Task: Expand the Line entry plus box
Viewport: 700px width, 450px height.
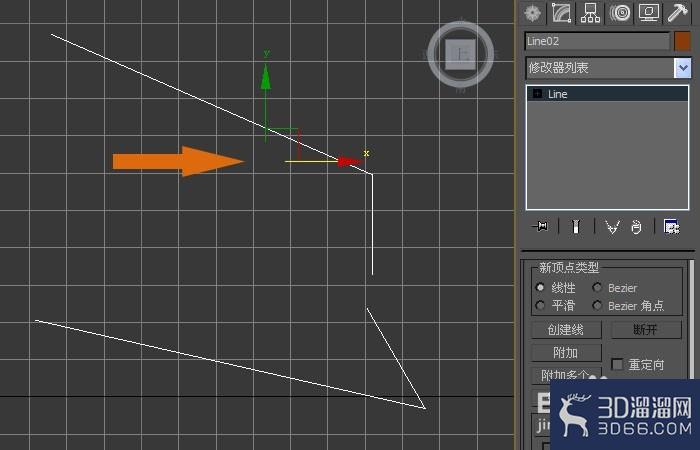Action: pyautogui.click(x=538, y=94)
